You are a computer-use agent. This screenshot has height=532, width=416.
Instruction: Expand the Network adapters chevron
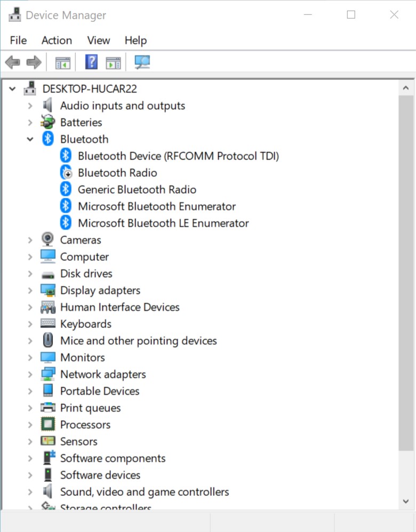(x=30, y=374)
